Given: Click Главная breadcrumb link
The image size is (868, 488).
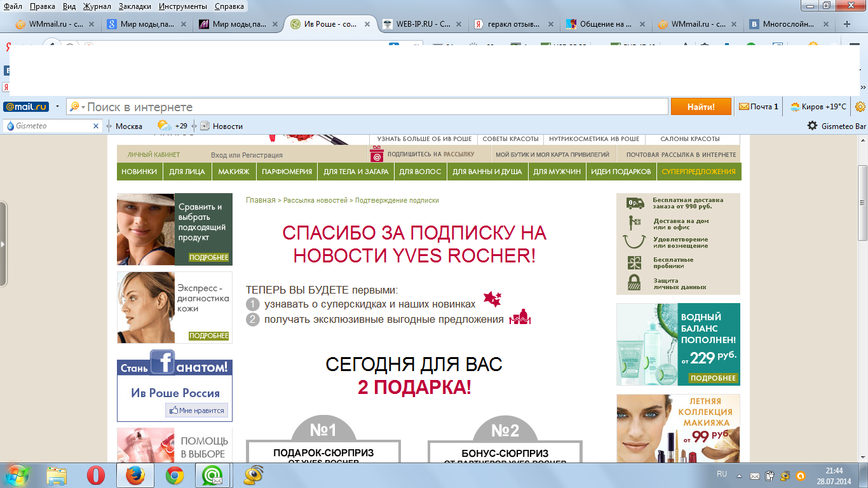Looking at the screenshot, I should coord(261,200).
